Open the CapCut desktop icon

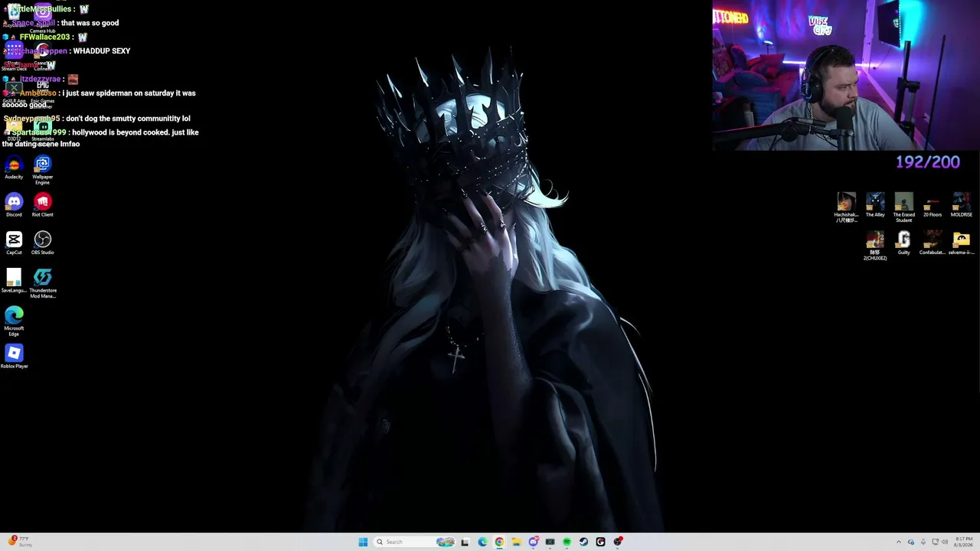14,243
